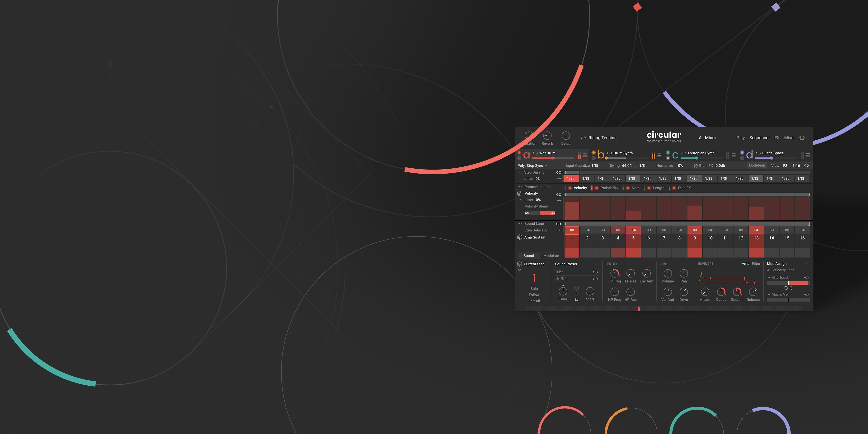Open Sound Lane three-dots menu
The width and height of the screenshot is (868, 434).
click(x=520, y=223)
